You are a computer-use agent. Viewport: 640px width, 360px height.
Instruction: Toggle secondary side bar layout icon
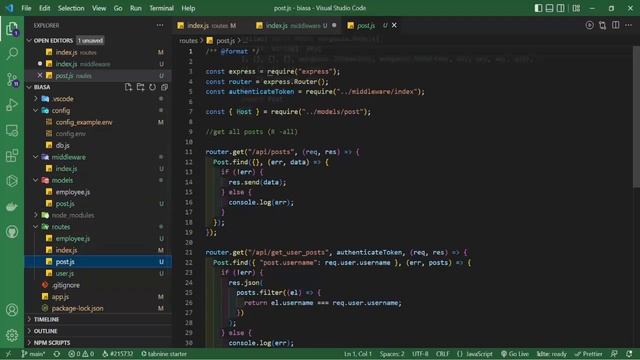(x=561, y=8)
